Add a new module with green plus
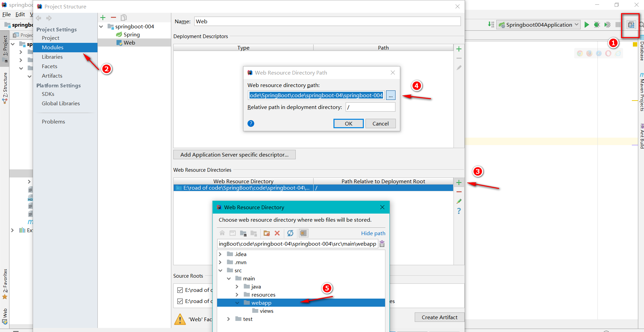This screenshot has height=332, width=644. coord(103,18)
